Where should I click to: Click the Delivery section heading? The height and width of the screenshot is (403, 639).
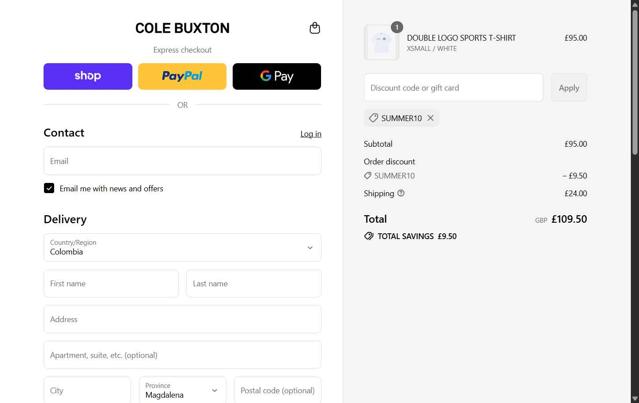(65, 219)
